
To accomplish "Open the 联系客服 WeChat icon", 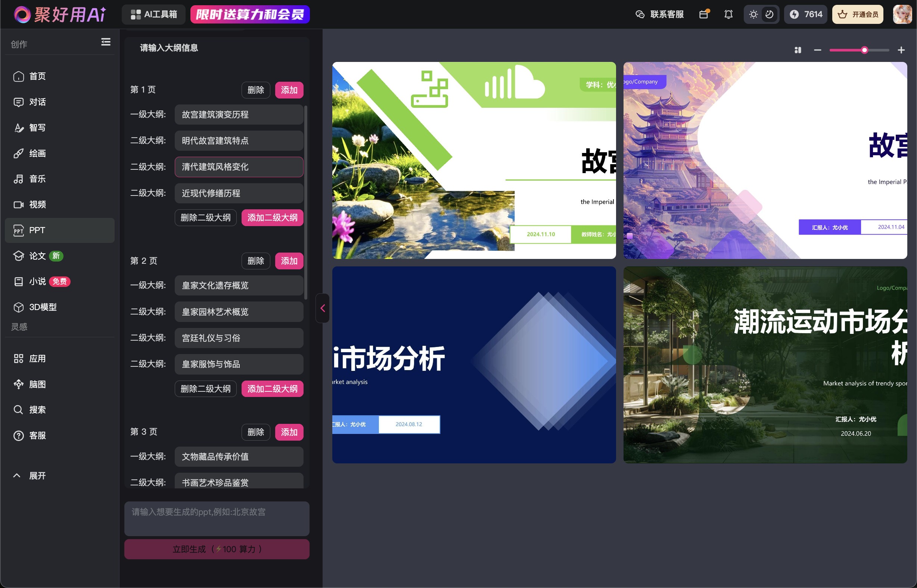I will pyautogui.click(x=640, y=15).
